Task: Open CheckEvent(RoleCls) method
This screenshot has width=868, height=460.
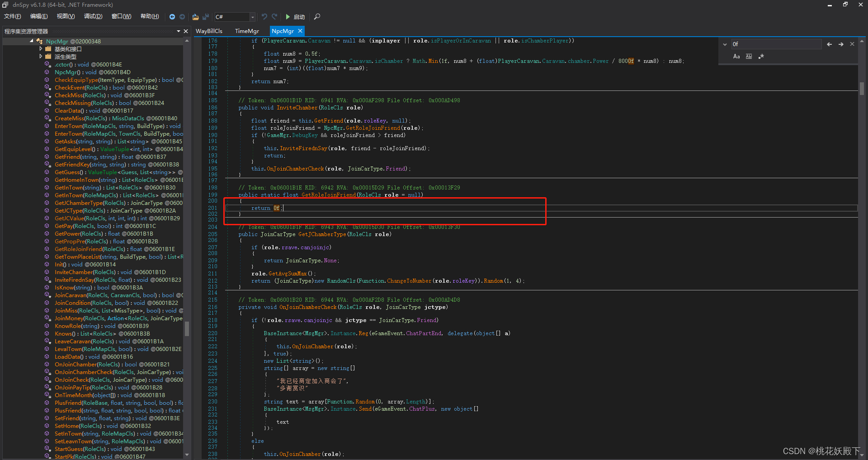Action: point(106,88)
